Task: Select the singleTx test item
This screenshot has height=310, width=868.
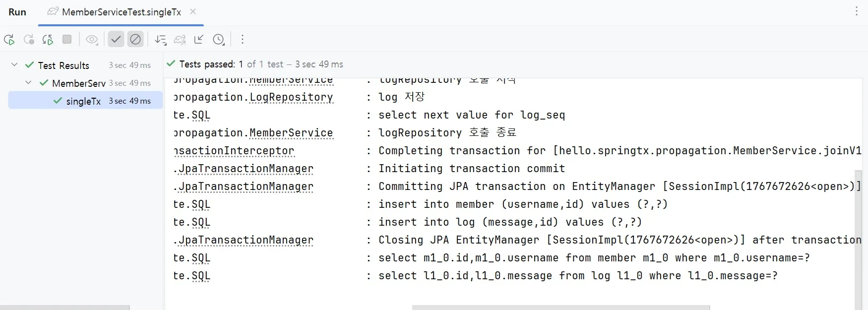Action: 83,101
